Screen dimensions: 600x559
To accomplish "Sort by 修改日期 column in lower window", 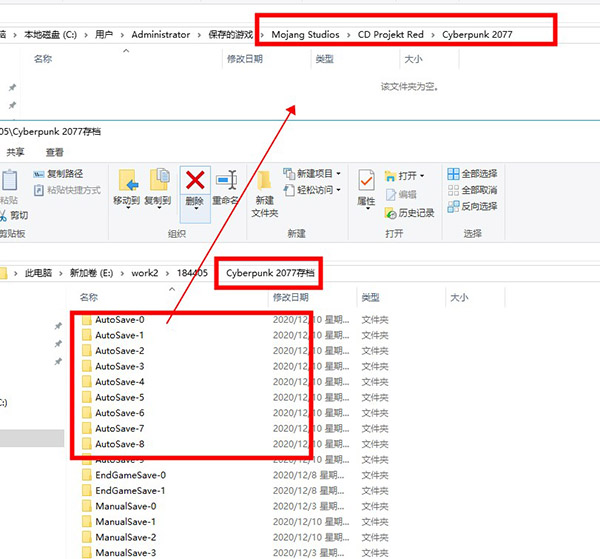I will coord(291,297).
